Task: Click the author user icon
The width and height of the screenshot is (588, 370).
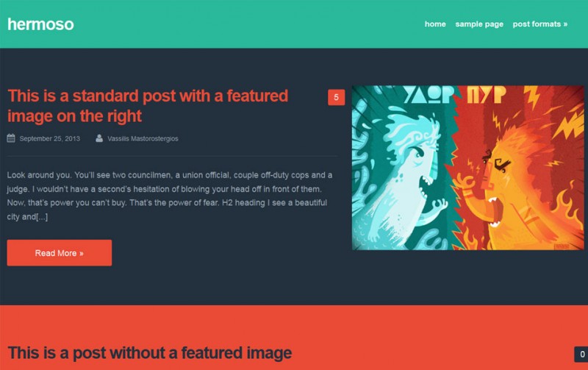Action: (99, 138)
